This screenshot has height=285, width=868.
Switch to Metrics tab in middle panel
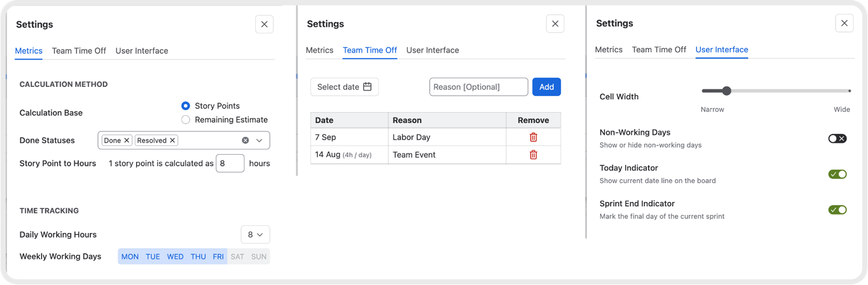(x=319, y=50)
